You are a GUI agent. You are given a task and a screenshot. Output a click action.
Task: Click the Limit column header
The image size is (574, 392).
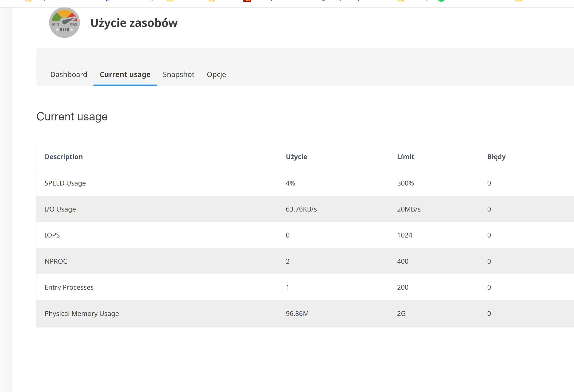[405, 157]
